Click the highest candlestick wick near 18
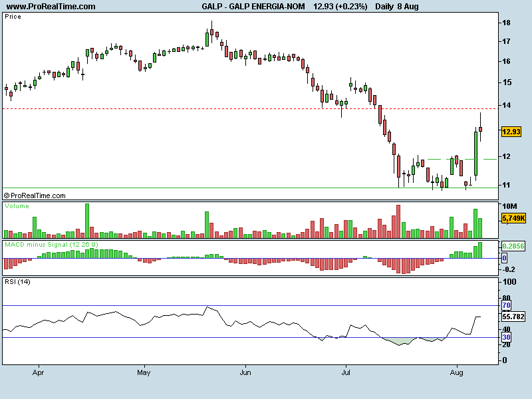The image size is (532, 399). (x=211, y=31)
